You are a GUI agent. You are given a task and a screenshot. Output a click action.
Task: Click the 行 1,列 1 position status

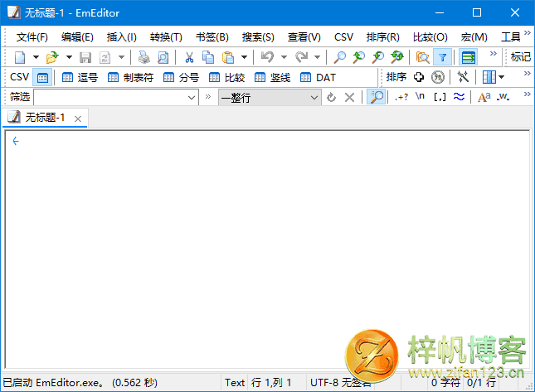pos(271,382)
